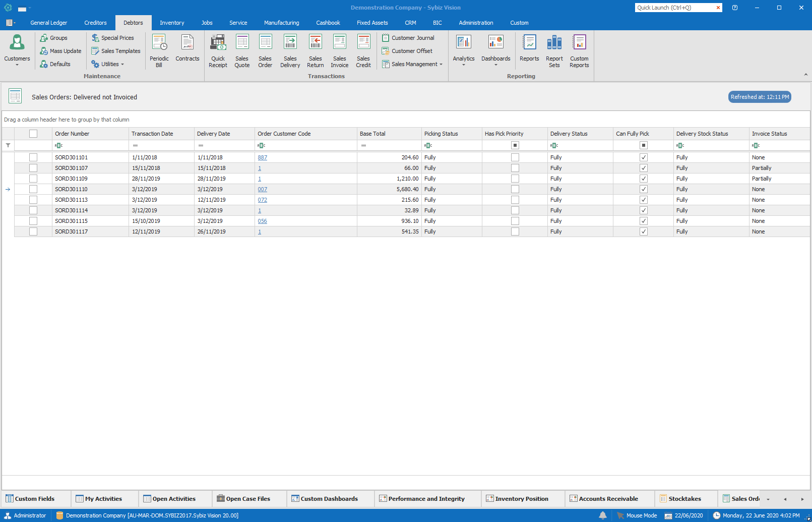Select all rows using header checkbox
Screen dimensions: 812x522
point(33,134)
